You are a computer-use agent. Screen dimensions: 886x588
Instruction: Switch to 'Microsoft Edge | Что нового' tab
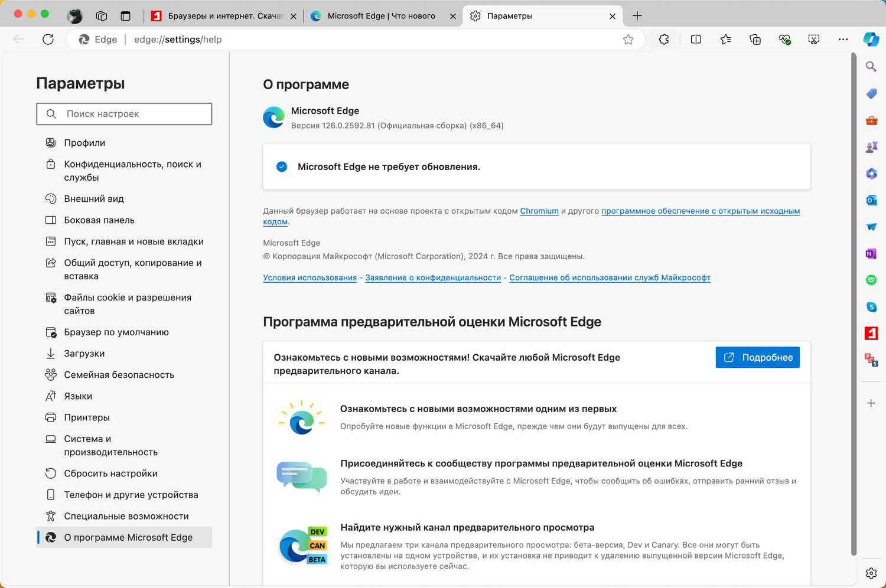tap(381, 16)
